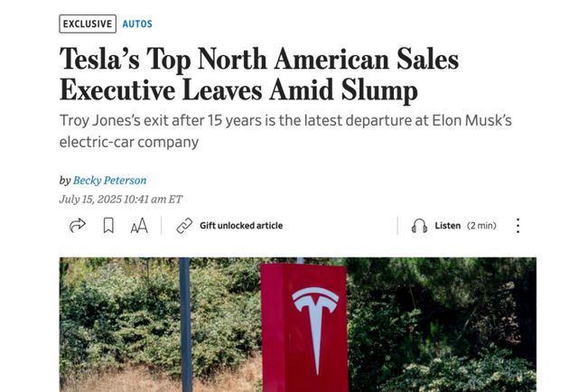Click the 'Gift unlocked article' label
578x392 pixels.
(x=240, y=226)
